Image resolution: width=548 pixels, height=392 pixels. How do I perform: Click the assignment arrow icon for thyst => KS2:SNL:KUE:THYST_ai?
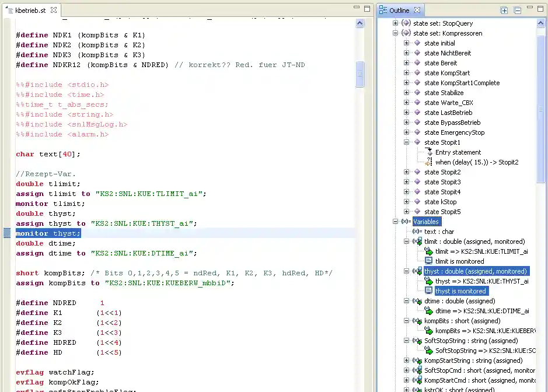pos(429,281)
